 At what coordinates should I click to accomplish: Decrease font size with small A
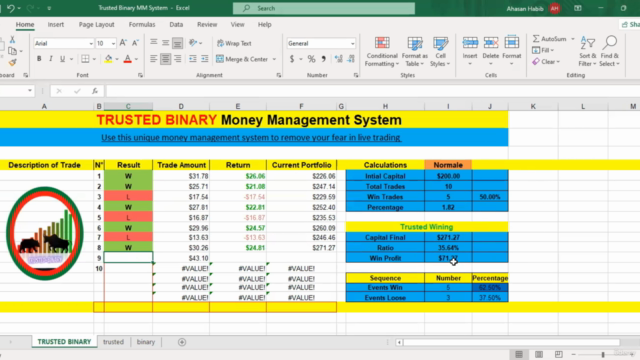(135, 43)
